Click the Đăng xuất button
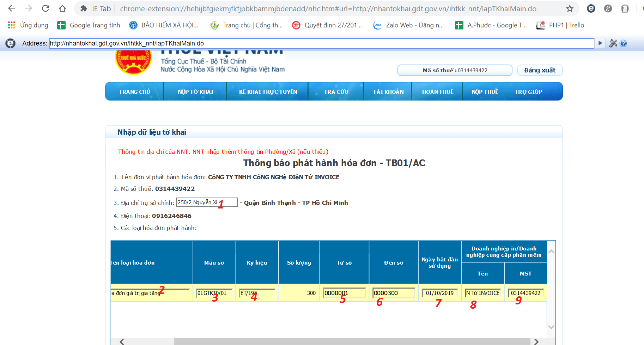The image size is (644, 345). pos(540,70)
